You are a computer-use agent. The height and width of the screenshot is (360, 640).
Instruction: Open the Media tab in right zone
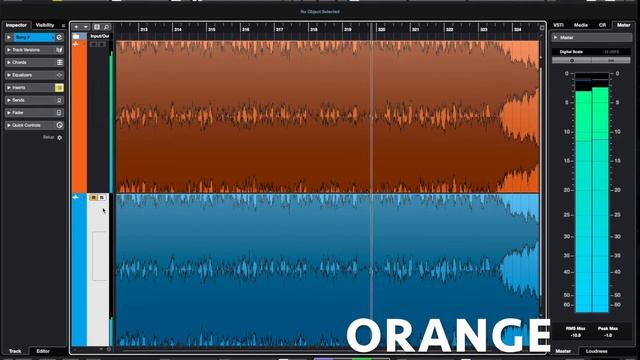[581, 25]
